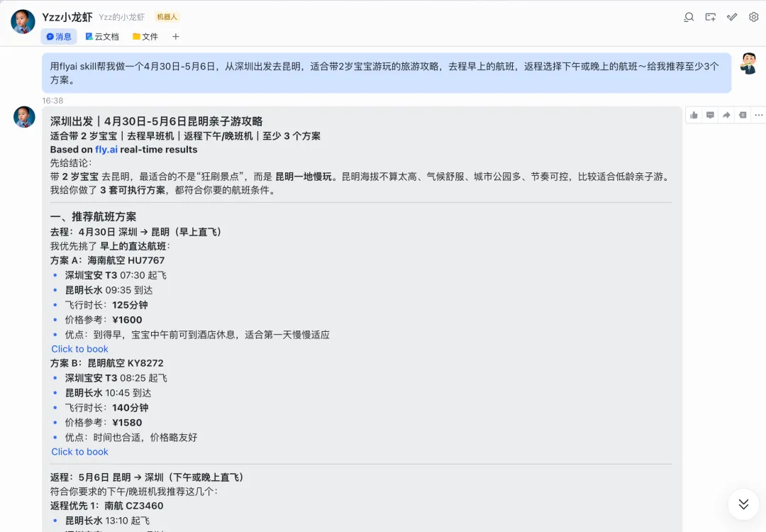Image resolution: width=766 pixels, height=532 pixels.
Task: Click 'Click to book' under 海南航空 HU7767
Action: pyautogui.click(x=79, y=349)
